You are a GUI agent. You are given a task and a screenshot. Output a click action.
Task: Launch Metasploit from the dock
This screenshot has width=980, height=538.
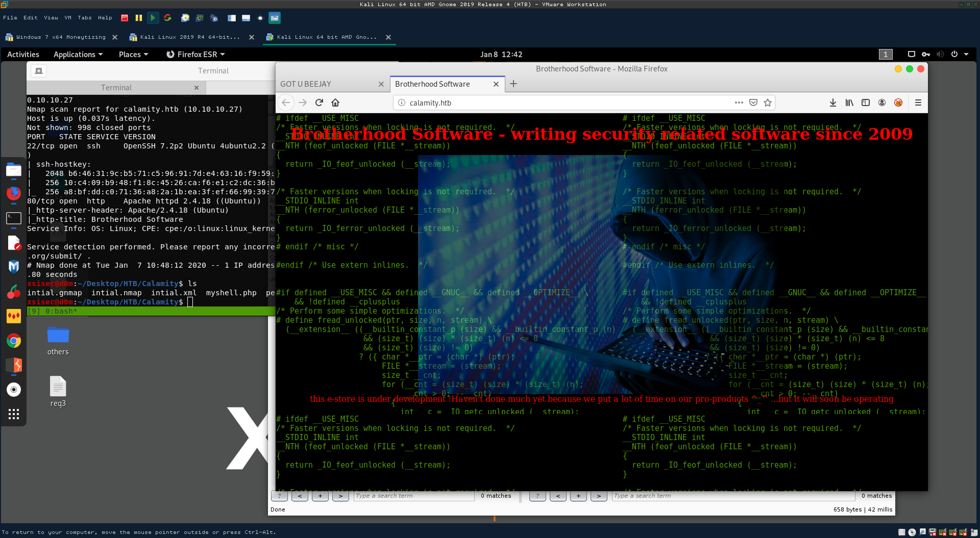coord(14,267)
